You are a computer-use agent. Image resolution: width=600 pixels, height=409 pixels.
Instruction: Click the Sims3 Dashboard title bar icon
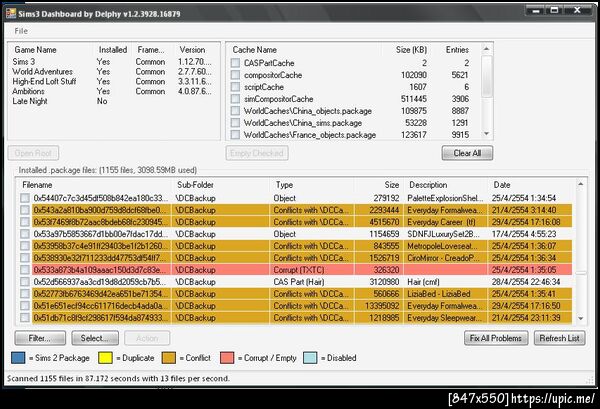[11, 14]
